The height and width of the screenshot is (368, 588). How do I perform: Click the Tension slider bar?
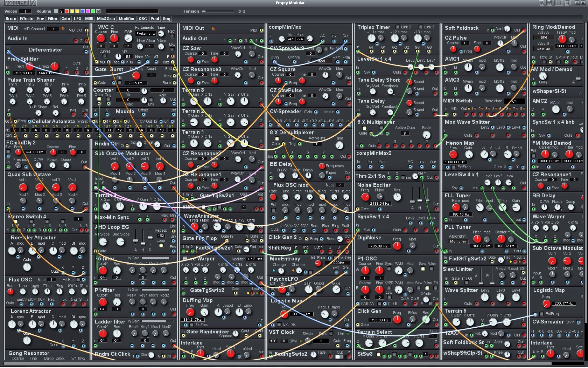[x=219, y=12]
